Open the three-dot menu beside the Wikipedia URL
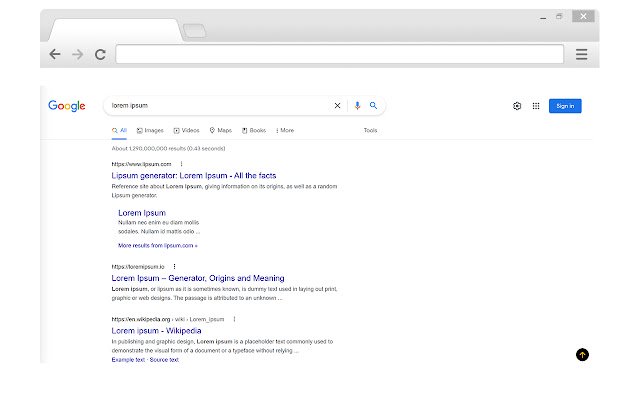 (234, 319)
